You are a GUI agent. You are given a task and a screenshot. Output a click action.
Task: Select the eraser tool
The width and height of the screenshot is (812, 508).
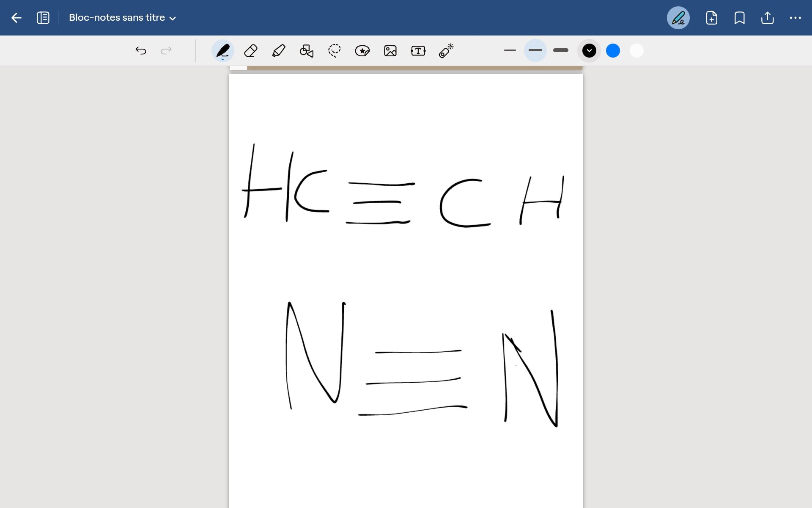(x=251, y=51)
